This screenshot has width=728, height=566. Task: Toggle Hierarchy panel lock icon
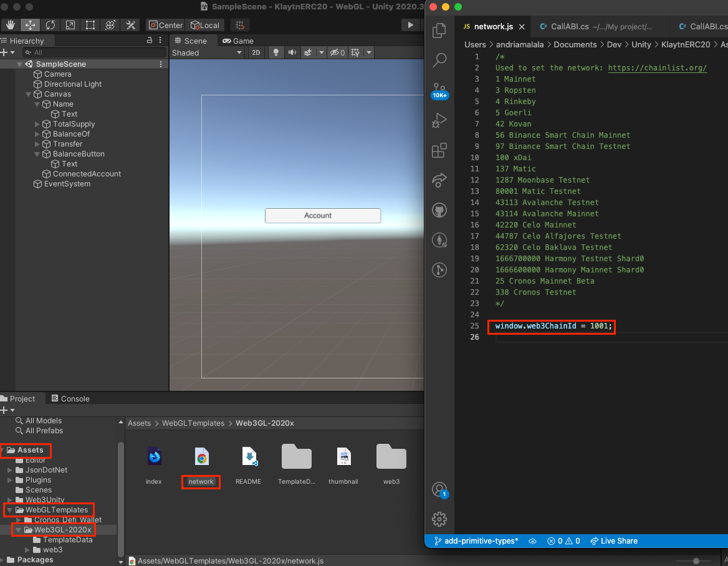150,41
